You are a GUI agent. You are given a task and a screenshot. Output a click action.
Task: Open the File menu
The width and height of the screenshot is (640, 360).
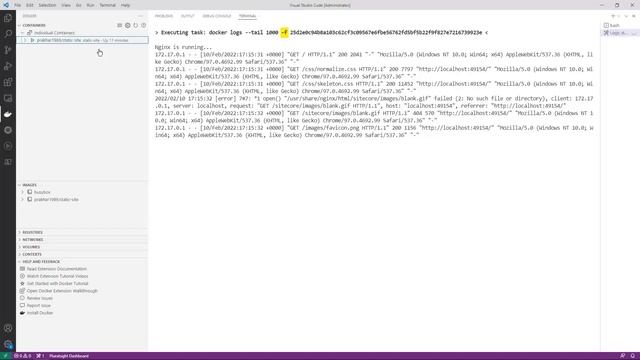[x=18, y=5]
